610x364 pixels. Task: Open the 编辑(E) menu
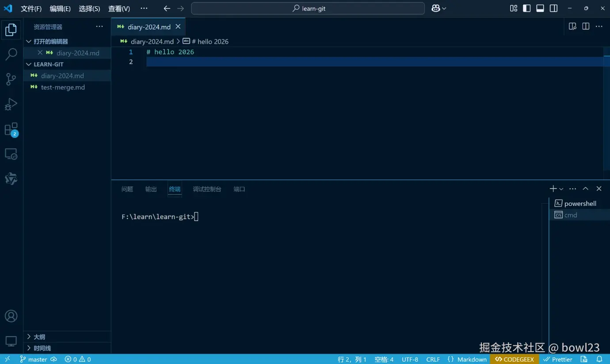click(x=60, y=8)
